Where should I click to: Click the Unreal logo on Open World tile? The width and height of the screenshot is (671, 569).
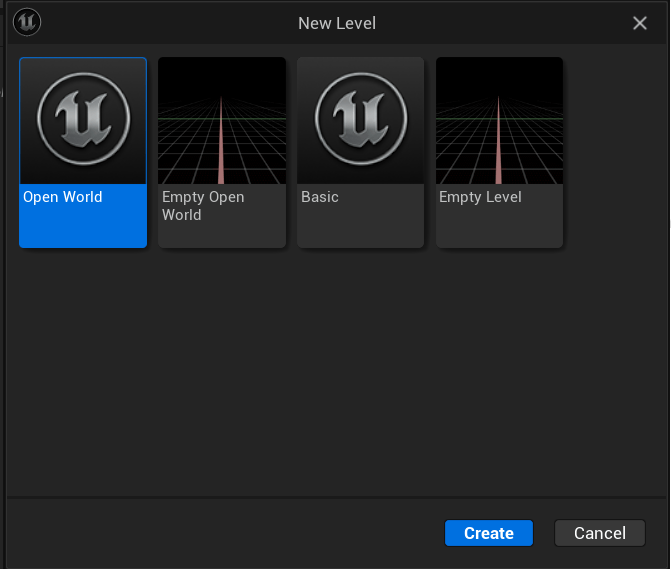click(x=83, y=119)
